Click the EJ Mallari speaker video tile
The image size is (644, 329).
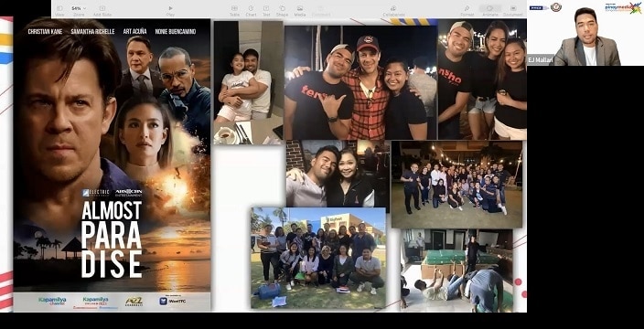pyautogui.click(x=585, y=33)
